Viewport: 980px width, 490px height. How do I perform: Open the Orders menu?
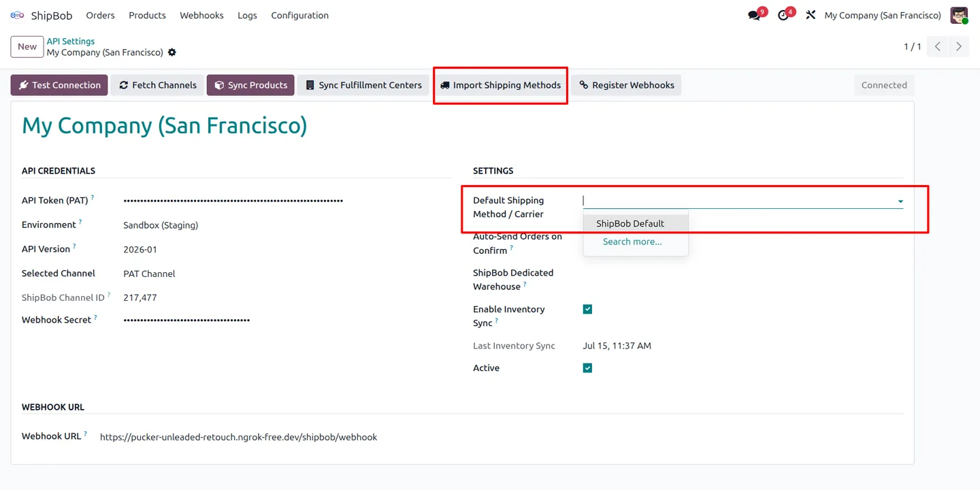click(100, 15)
